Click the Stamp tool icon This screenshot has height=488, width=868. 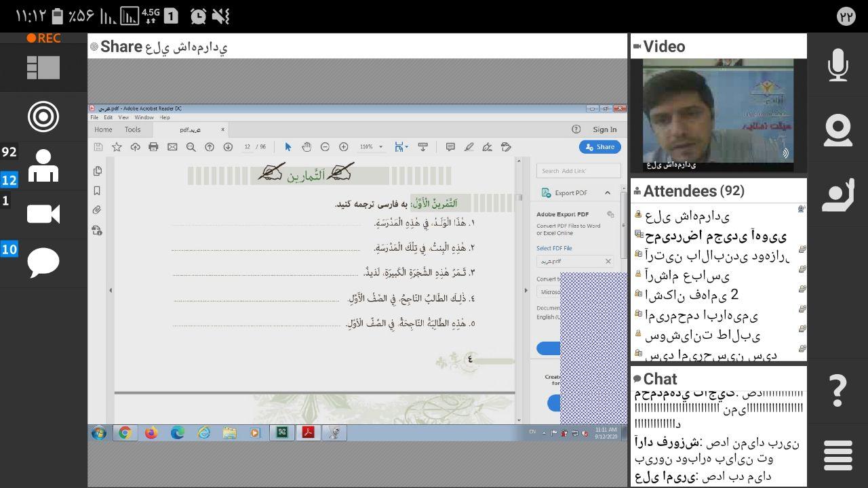[x=506, y=147]
